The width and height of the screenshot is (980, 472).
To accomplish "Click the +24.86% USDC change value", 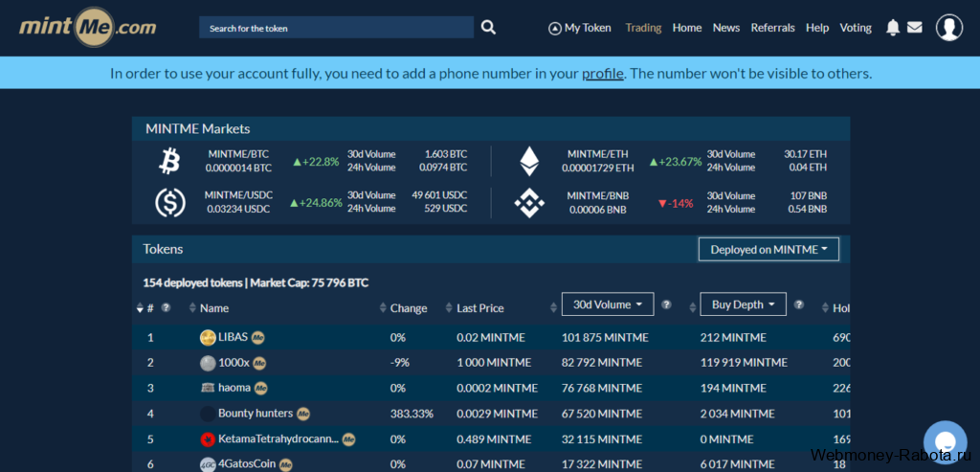I will click(316, 203).
